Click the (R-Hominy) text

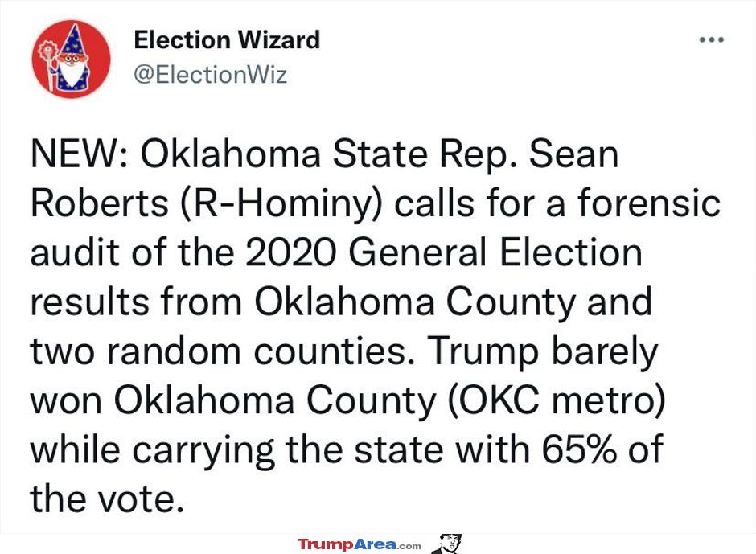pos(281,203)
